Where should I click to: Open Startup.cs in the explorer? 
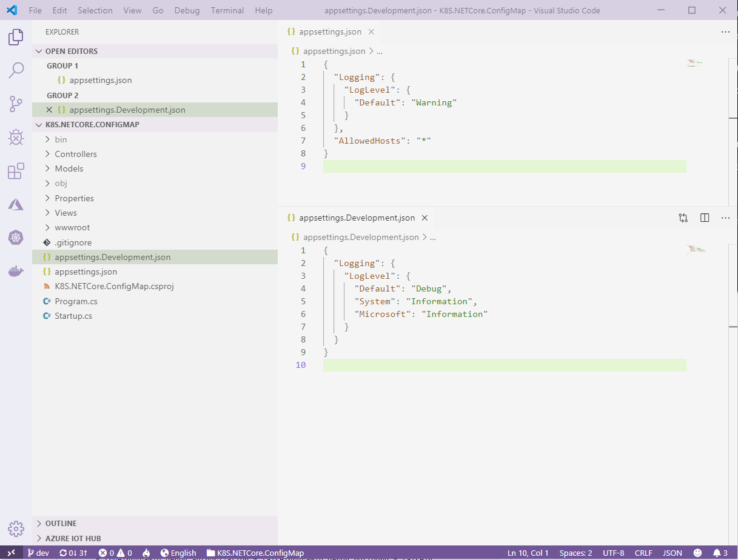click(x=155, y=316)
